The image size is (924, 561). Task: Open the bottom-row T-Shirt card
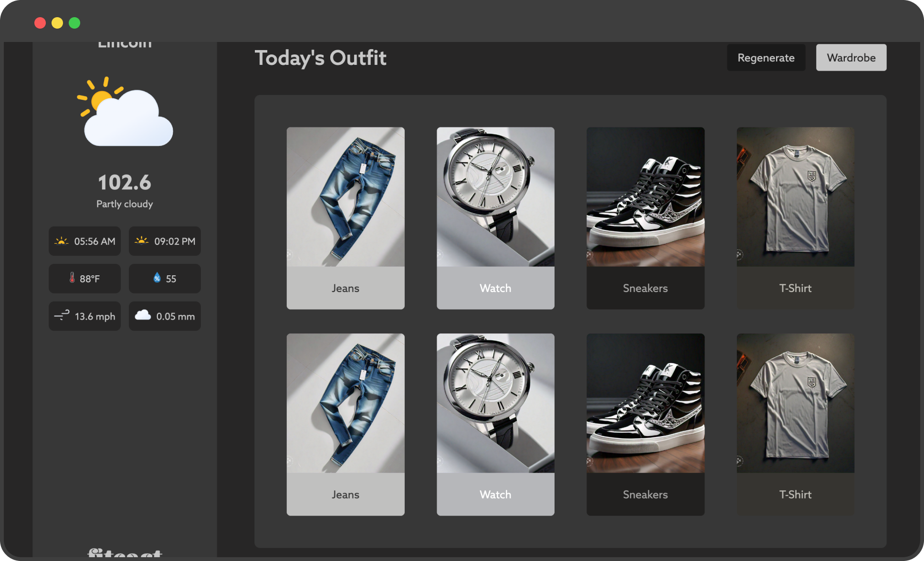pyautogui.click(x=795, y=424)
